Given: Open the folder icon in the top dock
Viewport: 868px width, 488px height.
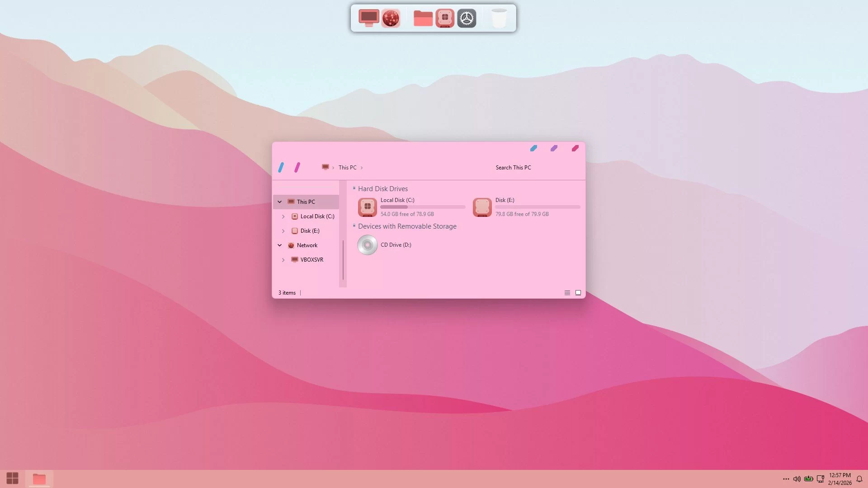Looking at the screenshot, I should [x=423, y=19].
